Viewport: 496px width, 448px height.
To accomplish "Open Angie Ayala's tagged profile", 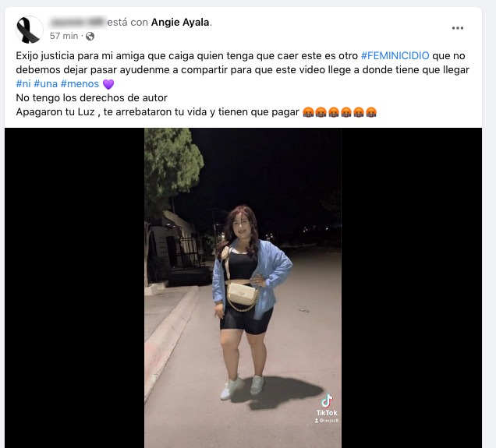I will tap(180, 23).
